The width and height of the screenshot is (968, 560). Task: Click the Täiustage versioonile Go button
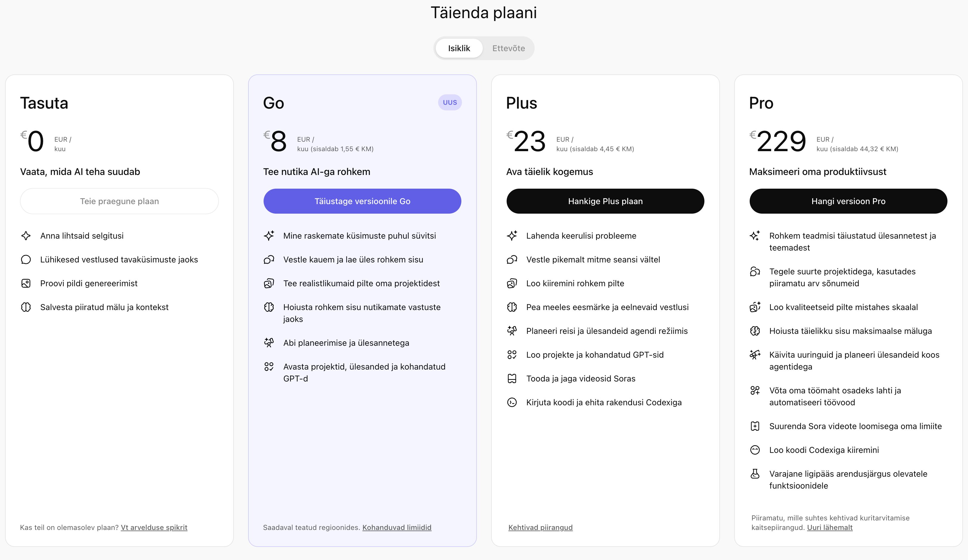362,201
